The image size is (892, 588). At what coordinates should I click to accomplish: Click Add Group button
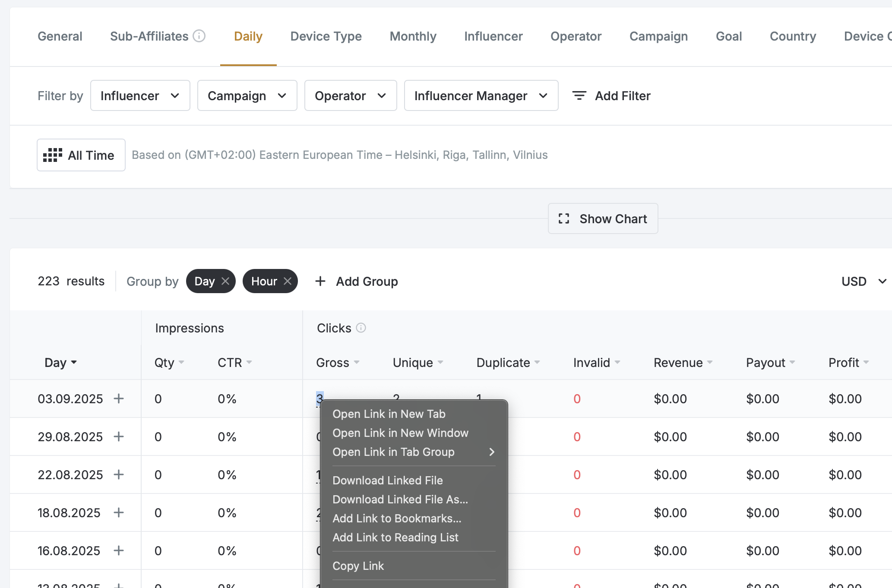[357, 281]
